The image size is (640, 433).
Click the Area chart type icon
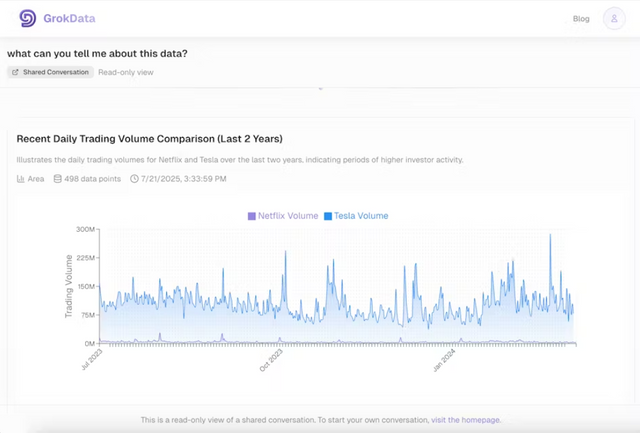pyautogui.click(x=20, y=179)
